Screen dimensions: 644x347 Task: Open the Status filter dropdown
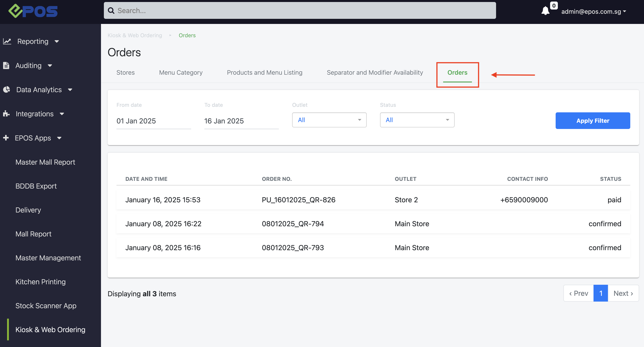417,120
